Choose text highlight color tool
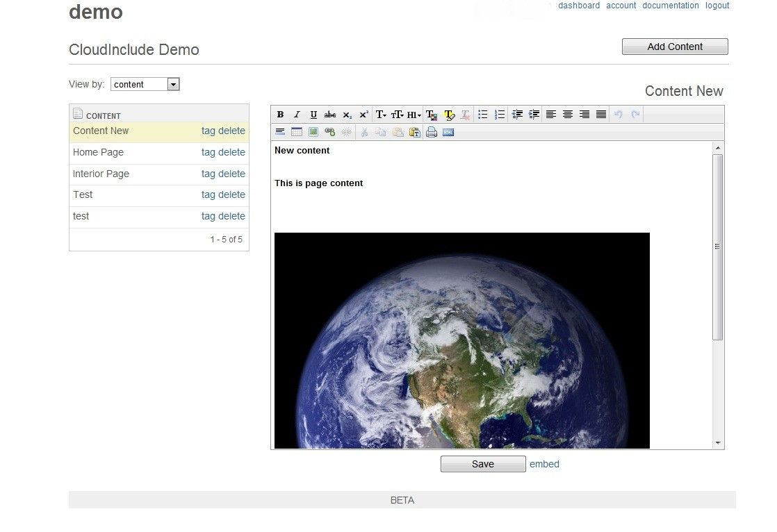 [449, 115]
